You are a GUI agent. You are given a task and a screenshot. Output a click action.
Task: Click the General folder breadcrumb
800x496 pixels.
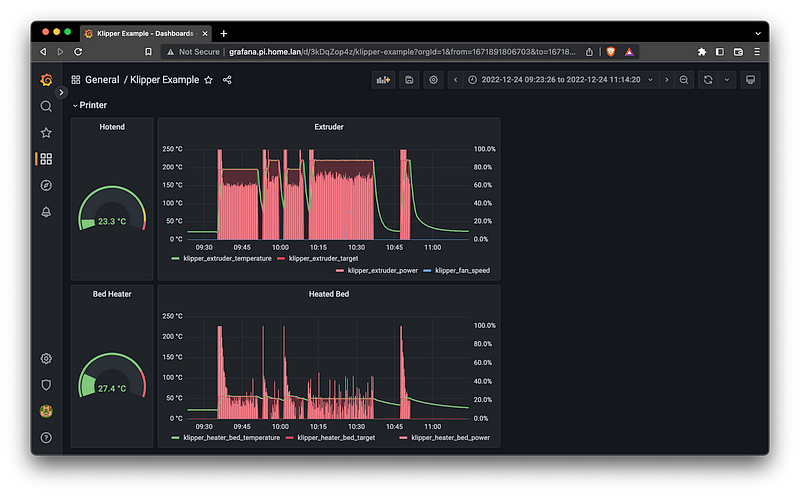[x=102, y=80]
